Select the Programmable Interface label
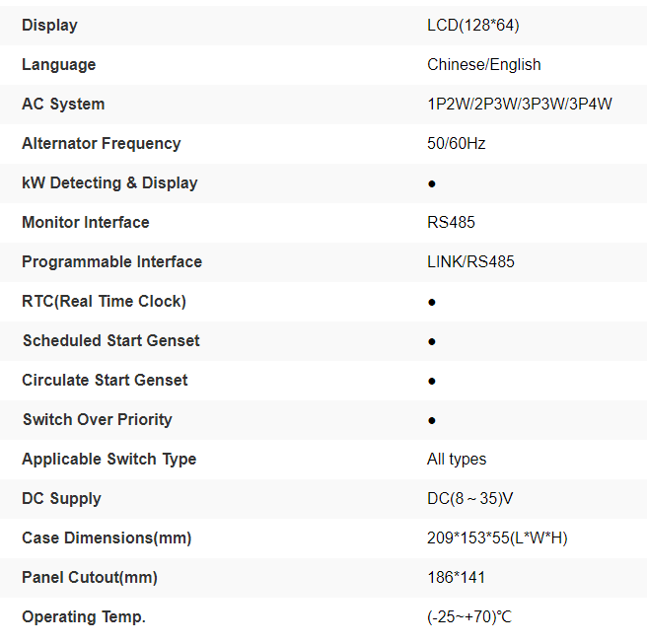The image size is (647, 644). 111,261
